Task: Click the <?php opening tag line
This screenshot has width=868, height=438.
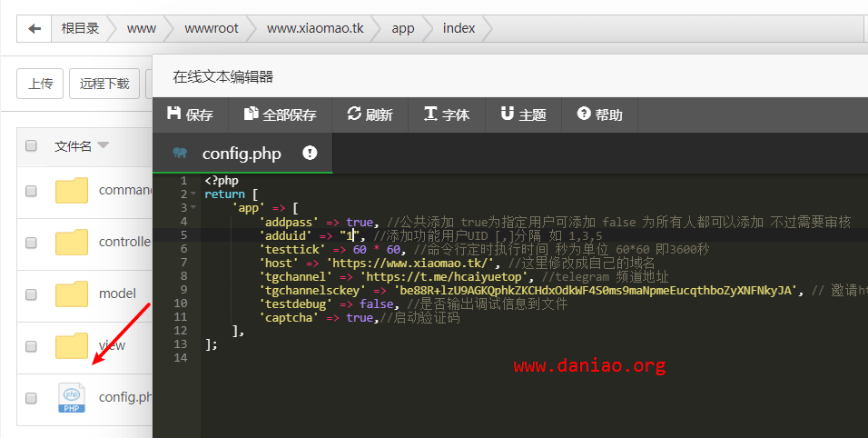Action: coord(222,181)
